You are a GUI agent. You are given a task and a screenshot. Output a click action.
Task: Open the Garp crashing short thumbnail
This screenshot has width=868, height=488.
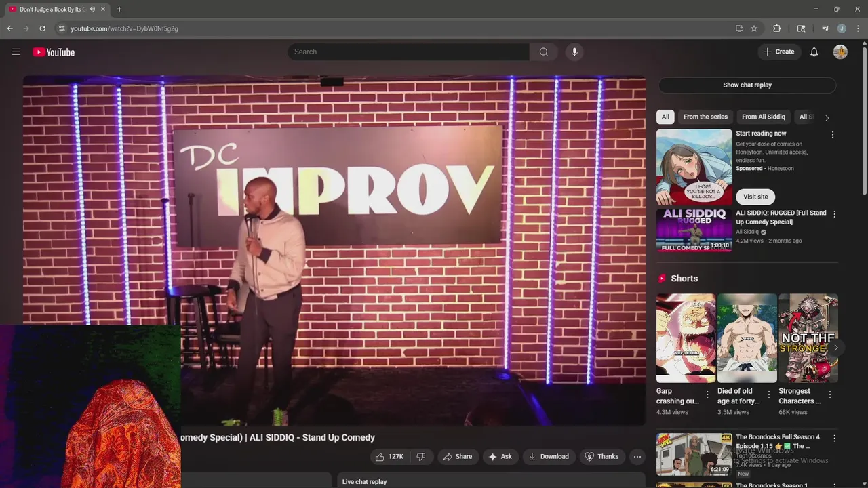[x=686, y=338]
